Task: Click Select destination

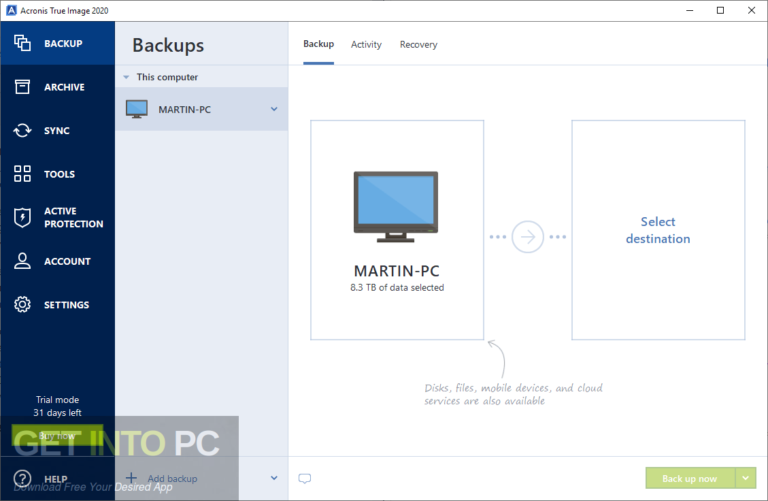Action: pyautogui.click(x=658, y=230)
